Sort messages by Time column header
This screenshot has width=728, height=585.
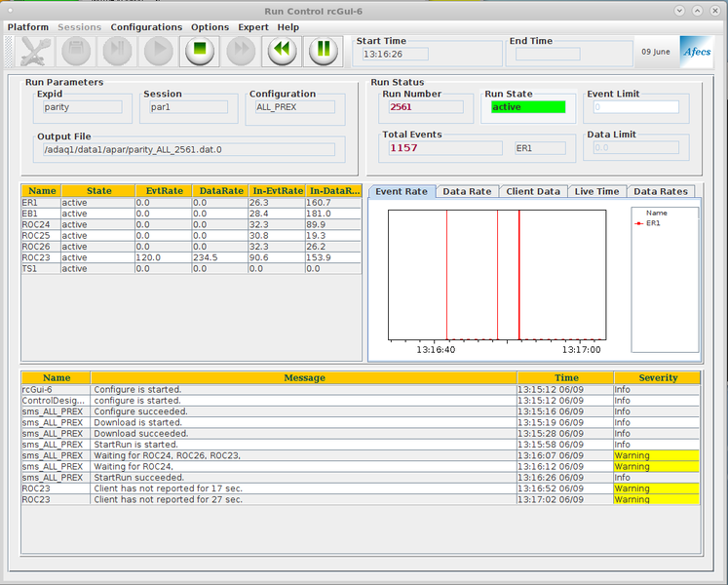[x=566, y=377]
